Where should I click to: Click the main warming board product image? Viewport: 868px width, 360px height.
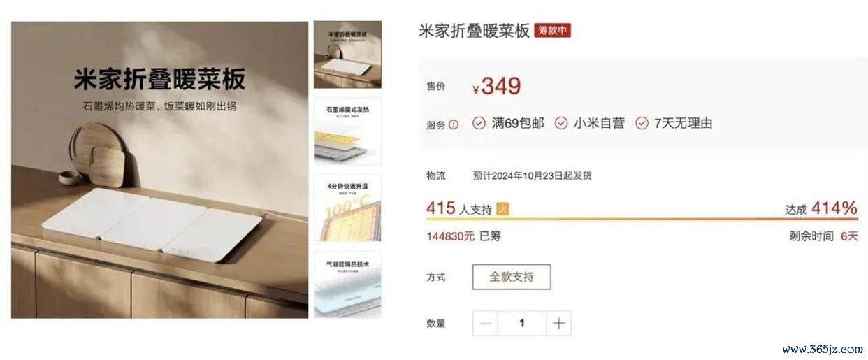point(159,170)
